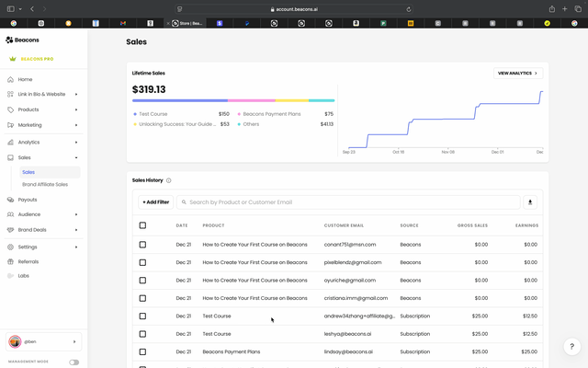Click Safari Share icon
Image resolution: width=588 pixels, height=368 pixels.
tap(552, 9)
